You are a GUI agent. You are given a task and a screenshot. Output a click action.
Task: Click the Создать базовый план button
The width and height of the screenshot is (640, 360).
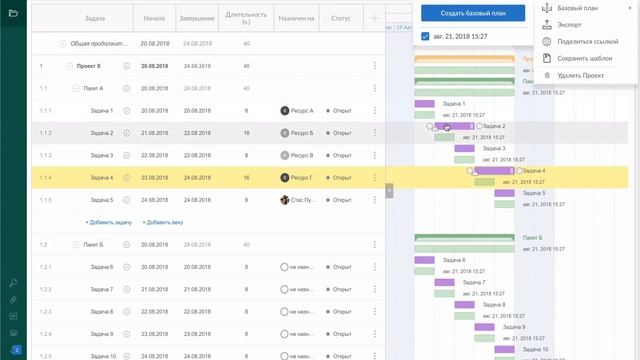473,13
